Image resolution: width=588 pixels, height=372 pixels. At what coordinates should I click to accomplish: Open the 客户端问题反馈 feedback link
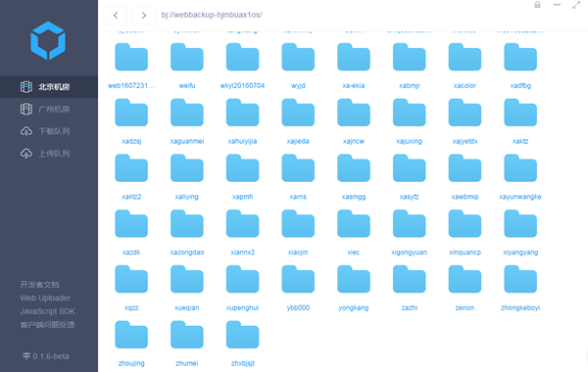click(x=47, y=325)
